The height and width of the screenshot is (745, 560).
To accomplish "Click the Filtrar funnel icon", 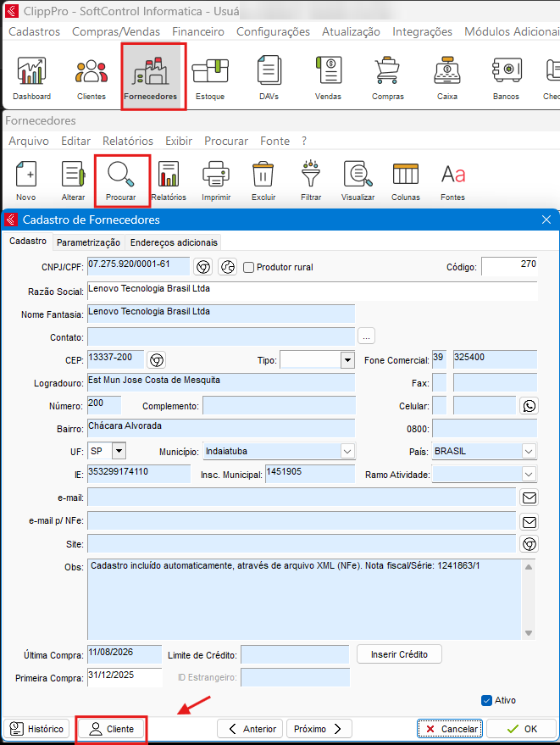I will pos(311,181).
